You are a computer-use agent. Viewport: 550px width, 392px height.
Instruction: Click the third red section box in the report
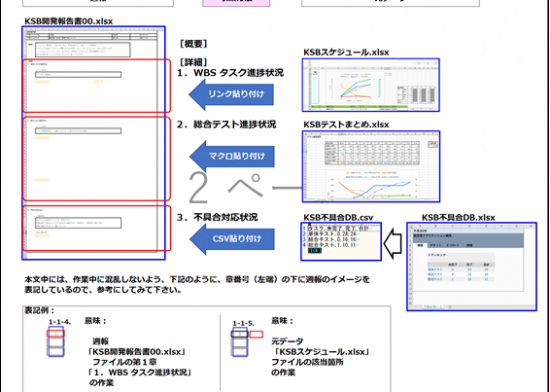click(97, 228)
